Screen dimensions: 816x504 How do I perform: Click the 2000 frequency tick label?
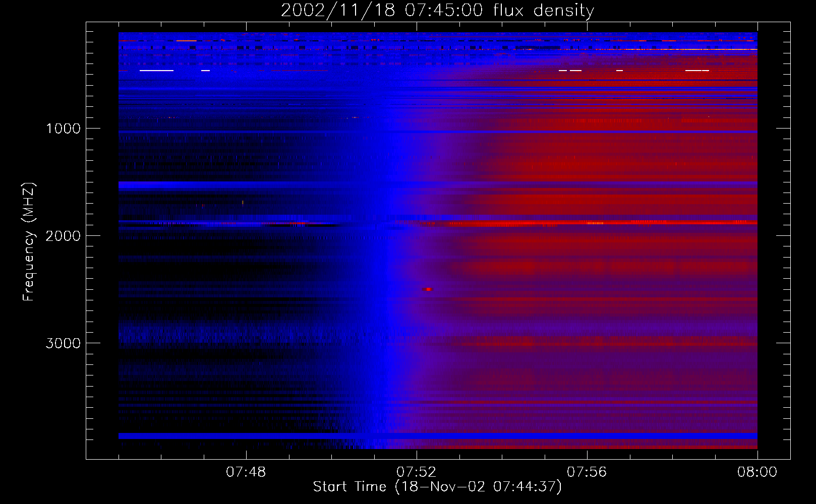[64, 236]
